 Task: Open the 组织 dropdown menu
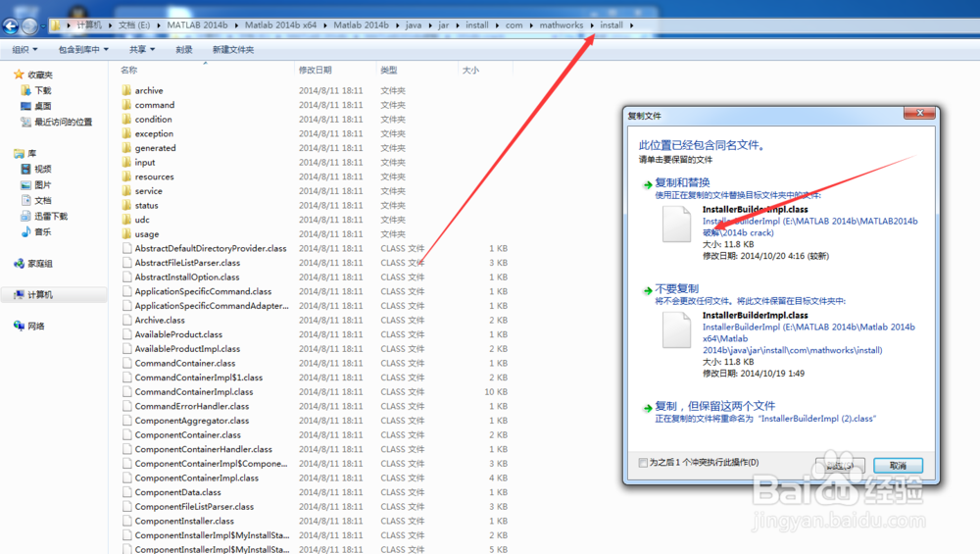click(x=25, y=49)
